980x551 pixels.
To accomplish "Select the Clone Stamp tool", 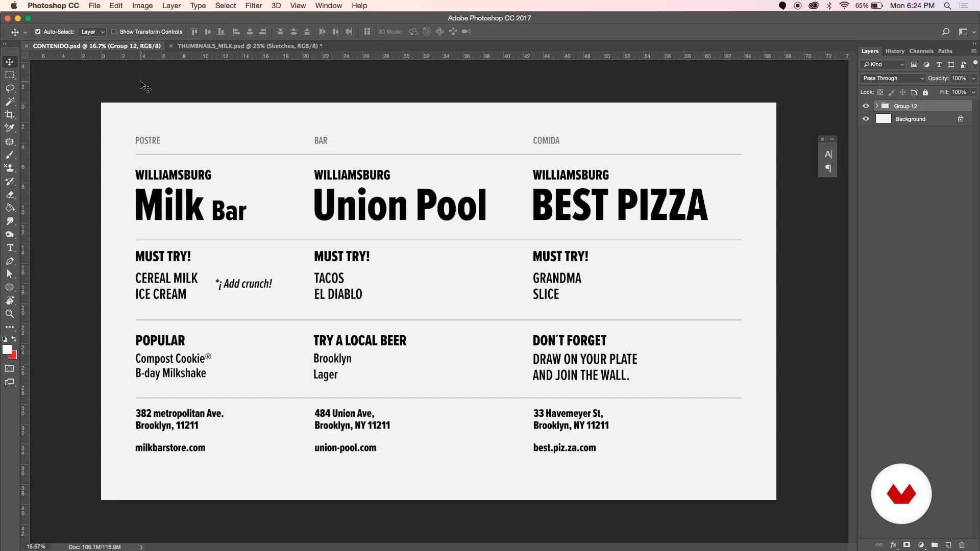I will click(10, 168).
